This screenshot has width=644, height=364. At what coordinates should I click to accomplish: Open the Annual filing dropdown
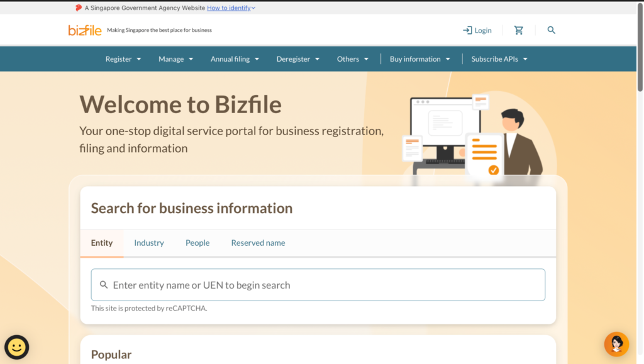(x=235, y=59)
